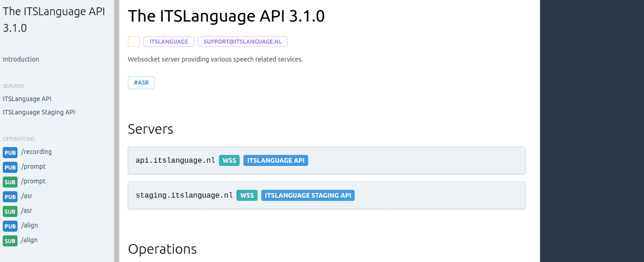The height and width of the screenshot is (262, 644).
Task: Click the SUB badge beside /prompt
Action: tap(10, 182)
